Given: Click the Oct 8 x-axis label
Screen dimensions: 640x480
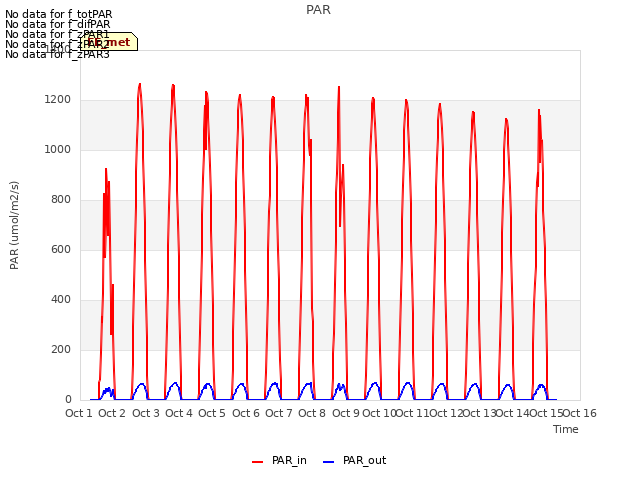Looking at the screenshot, I should 312,413.
